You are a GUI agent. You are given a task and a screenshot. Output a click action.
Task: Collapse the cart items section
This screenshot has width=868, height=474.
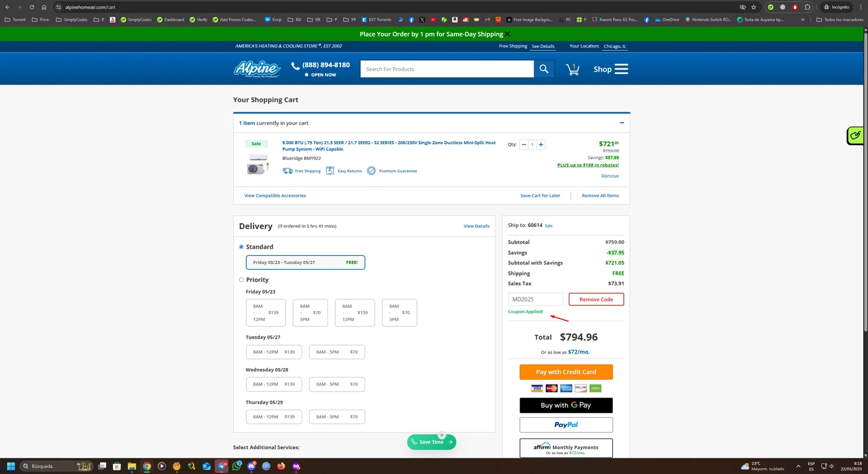(x=621, y=123)
